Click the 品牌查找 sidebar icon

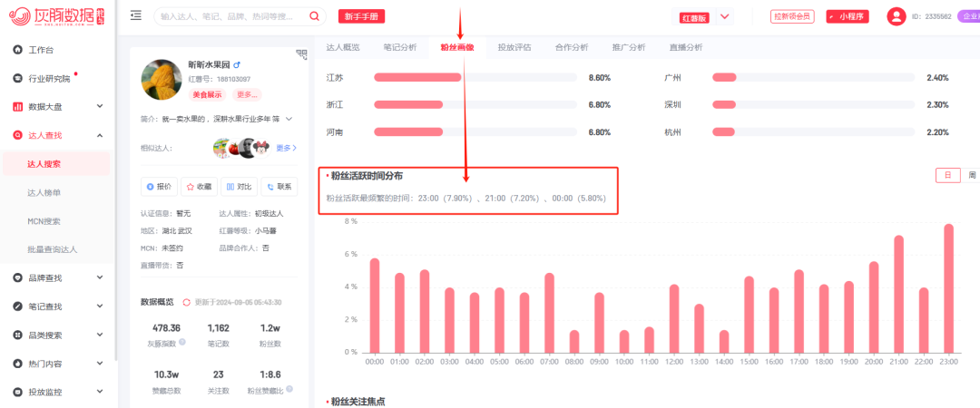17,278
